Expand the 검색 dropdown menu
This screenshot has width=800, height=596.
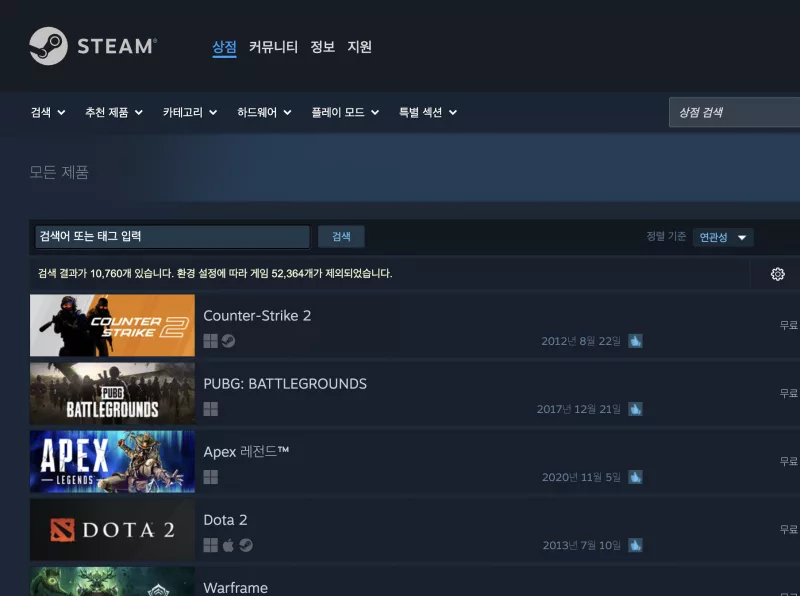48,112
